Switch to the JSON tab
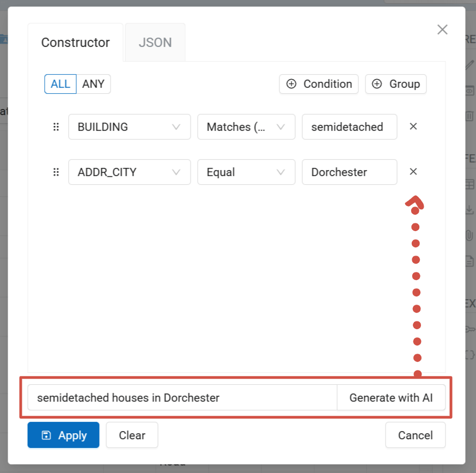The width and height of the screenshot is (476, 473). click(x=155, y=43)
